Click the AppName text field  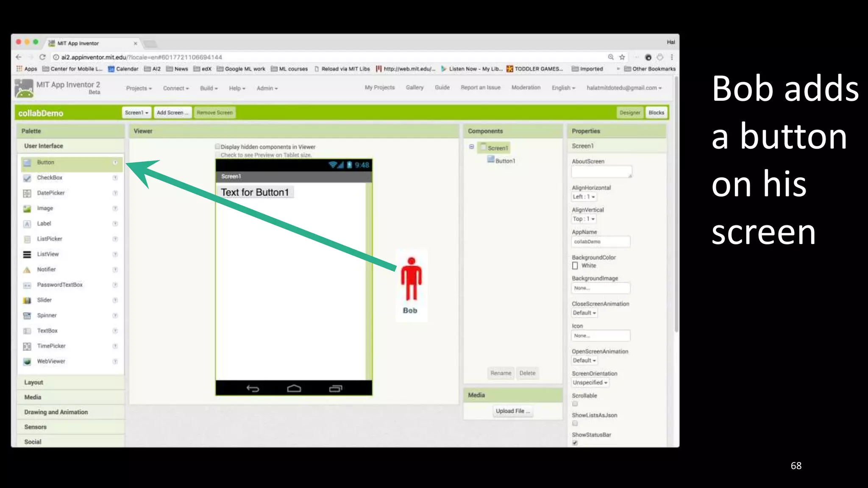(601, 241)
